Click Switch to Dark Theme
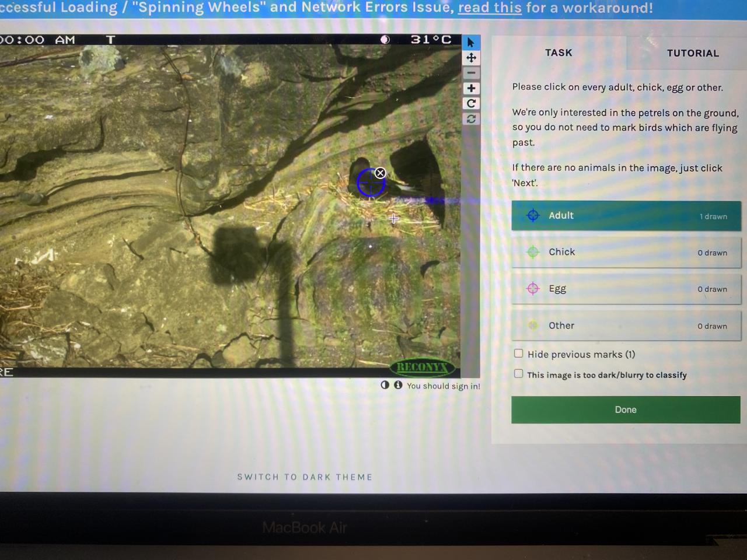 pos(305,477)
